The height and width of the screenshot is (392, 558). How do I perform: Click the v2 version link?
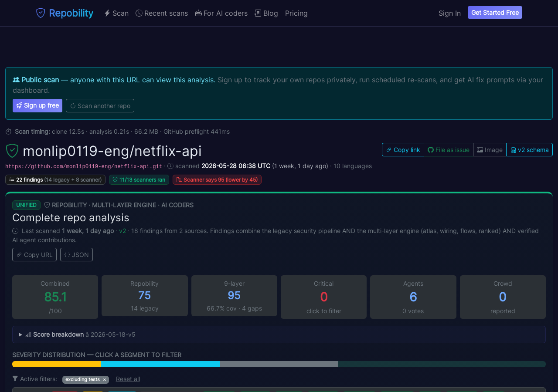pos(122,231)
